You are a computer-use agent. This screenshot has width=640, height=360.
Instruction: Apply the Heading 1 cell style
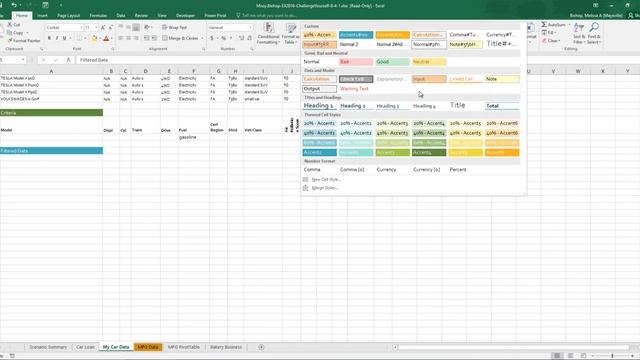tap(319, 106)
